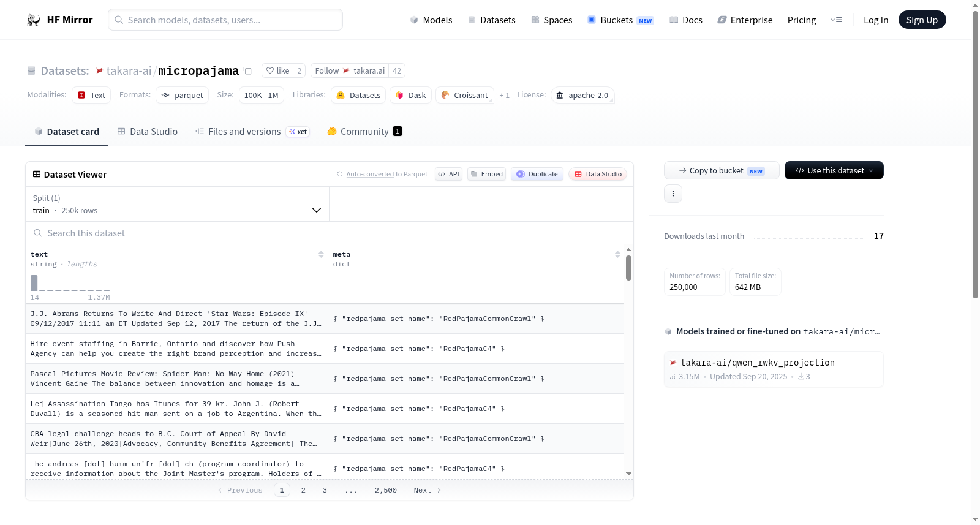The width and height of the screenshot is (980, 525).
Task: Open the Community tab
Action: pyautogui.click(x=364, y=132)
